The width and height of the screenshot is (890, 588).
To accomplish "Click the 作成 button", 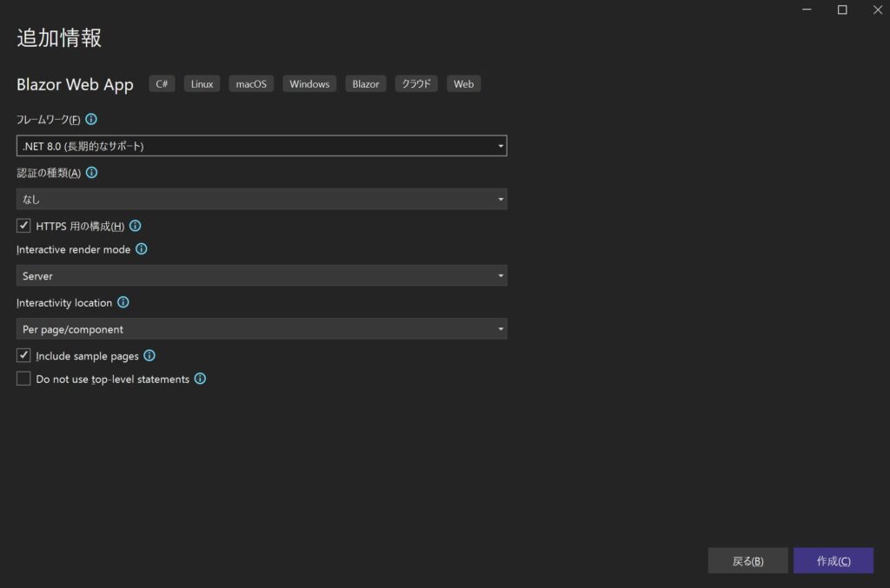I will pyautogui.click(x=833, y=560).
